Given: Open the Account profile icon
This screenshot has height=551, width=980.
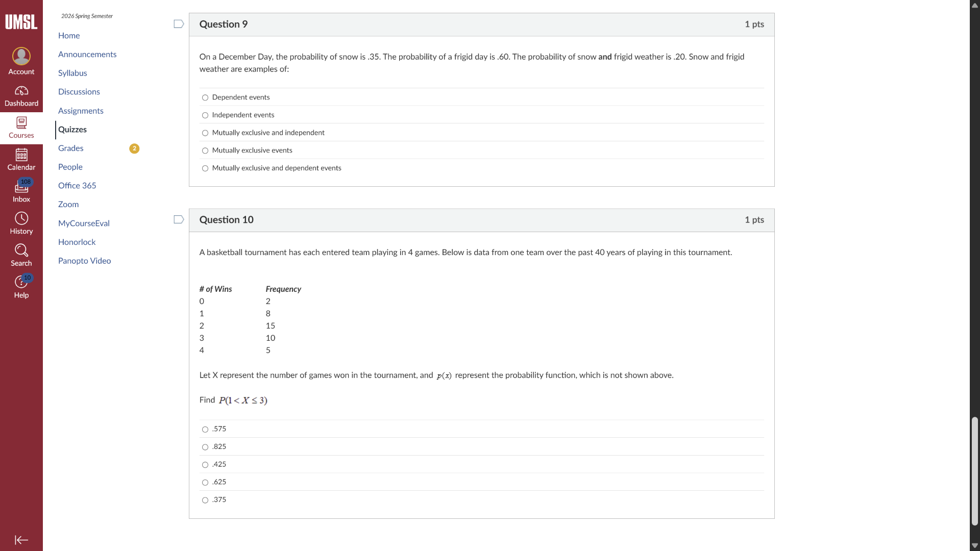Looking at the screenshot, I should pos(21,56).
